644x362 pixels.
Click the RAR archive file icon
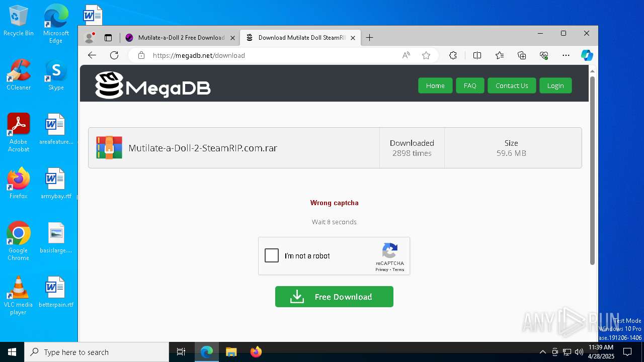109,148
